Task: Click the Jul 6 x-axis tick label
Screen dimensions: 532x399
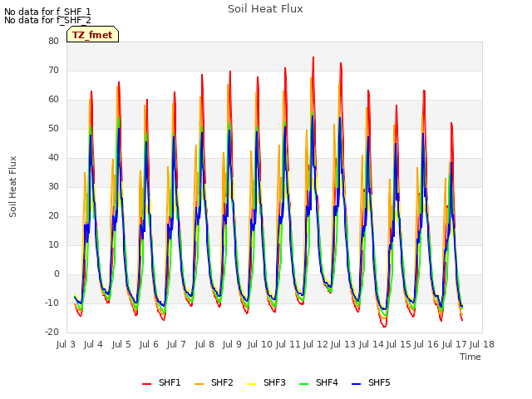Action: tap(149, 344)
